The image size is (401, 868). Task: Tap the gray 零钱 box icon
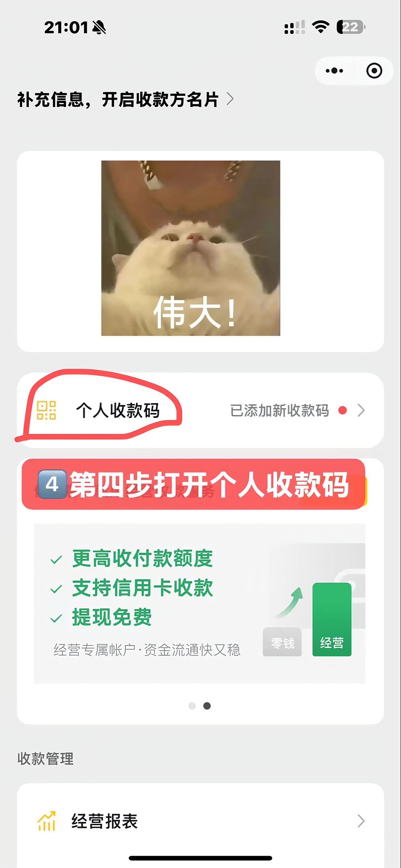coord(282,642)
